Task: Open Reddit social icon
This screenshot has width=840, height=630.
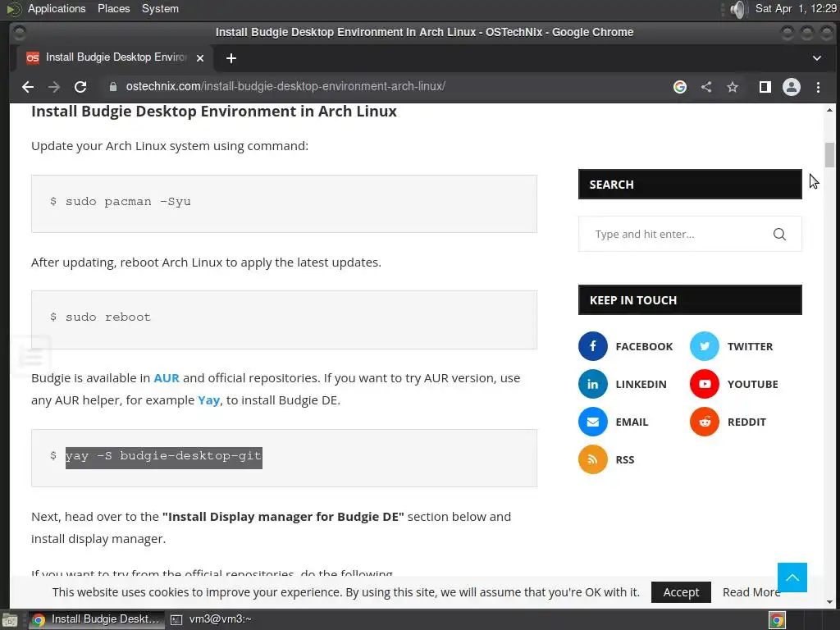Action: [x=704, y=422]
